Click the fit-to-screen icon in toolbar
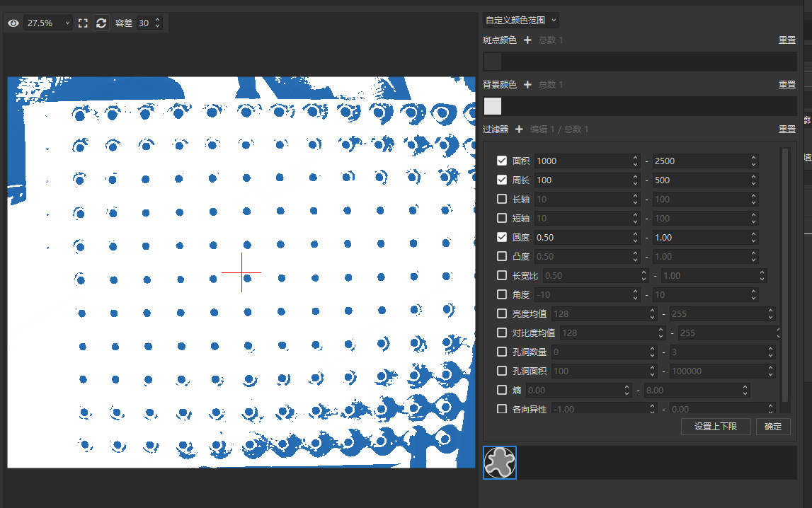This screenshot has height=508, width=812. click(83, 23)
